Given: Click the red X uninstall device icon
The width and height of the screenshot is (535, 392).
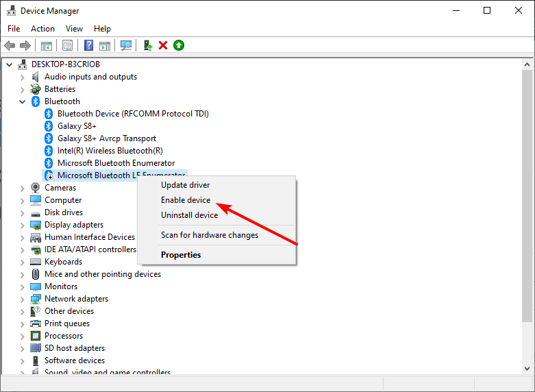Looking at the screenshot, I should coord(163,45).
